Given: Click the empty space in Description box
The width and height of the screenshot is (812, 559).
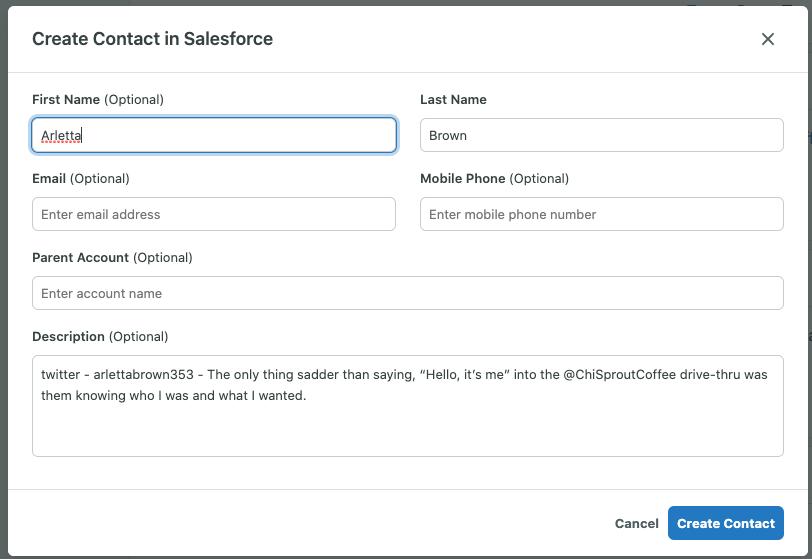Looking at the screenshot, I should pyautogui.click(x=407, y=430).
